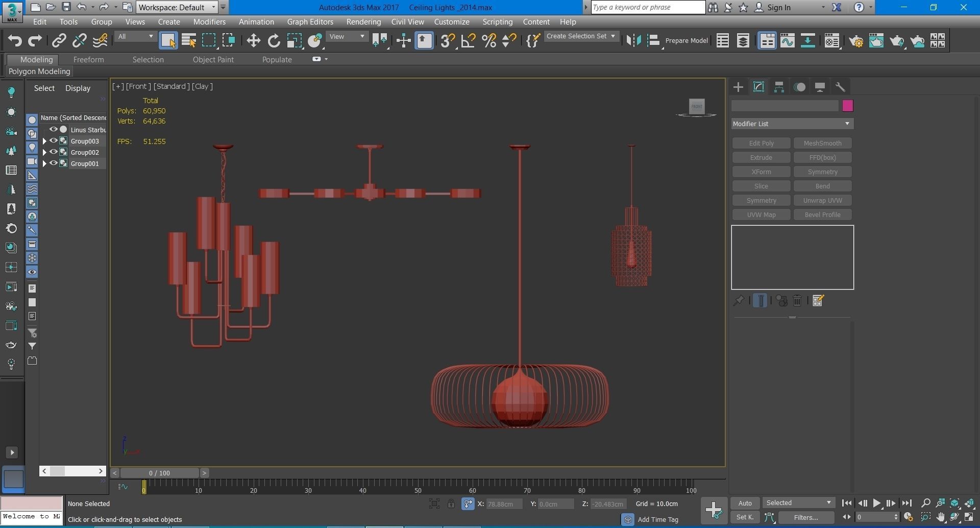Click the Play Animation button
The height and width of the screenshot is (528, 980).
(876, 503)
